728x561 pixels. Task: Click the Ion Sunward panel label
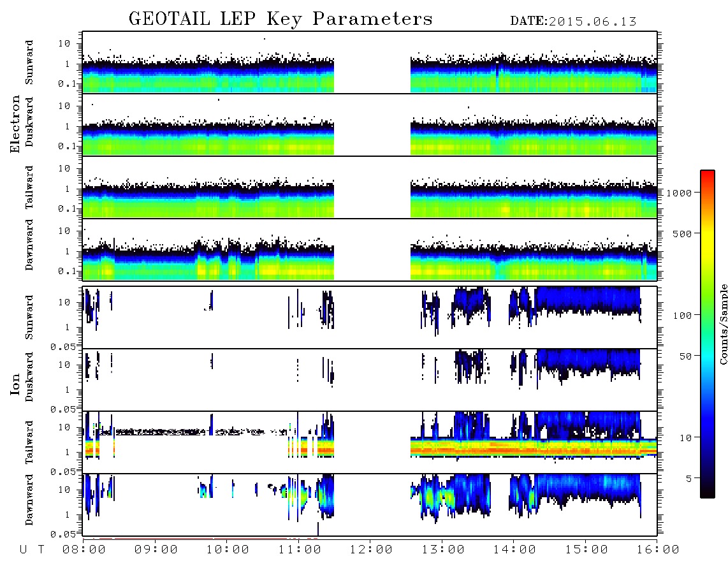point(29,317)
